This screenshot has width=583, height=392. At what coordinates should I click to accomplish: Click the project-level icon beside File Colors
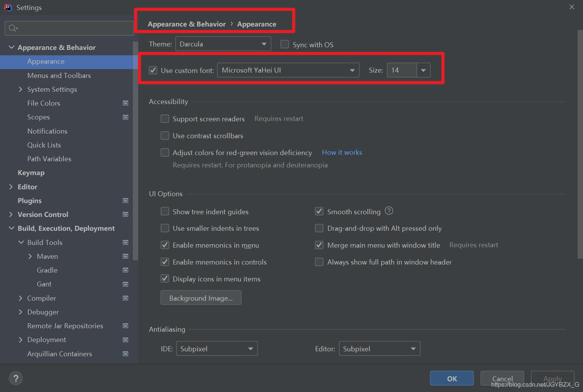tap(125, 103)
